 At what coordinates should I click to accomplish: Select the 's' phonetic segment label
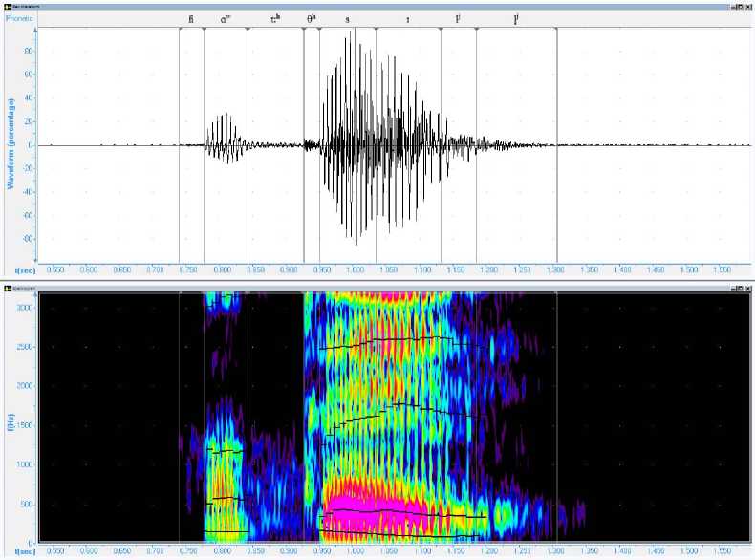coord(347,18)
